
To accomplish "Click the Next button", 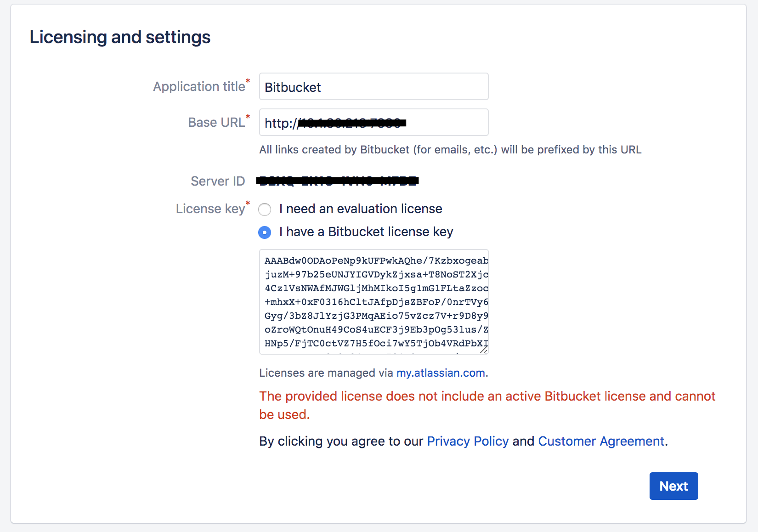I will (x=673, y=486).
